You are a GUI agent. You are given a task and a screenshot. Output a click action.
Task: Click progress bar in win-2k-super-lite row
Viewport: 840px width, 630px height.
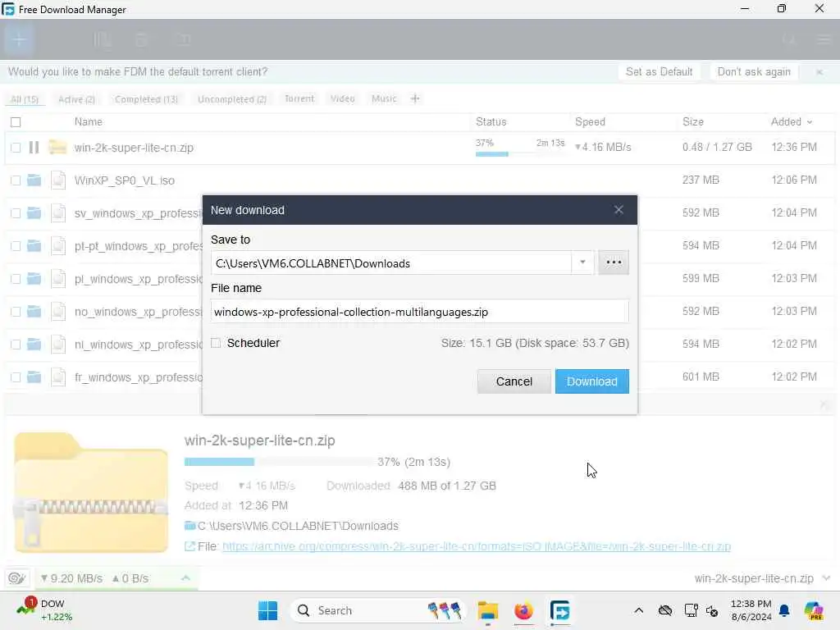tap(519, 154)
